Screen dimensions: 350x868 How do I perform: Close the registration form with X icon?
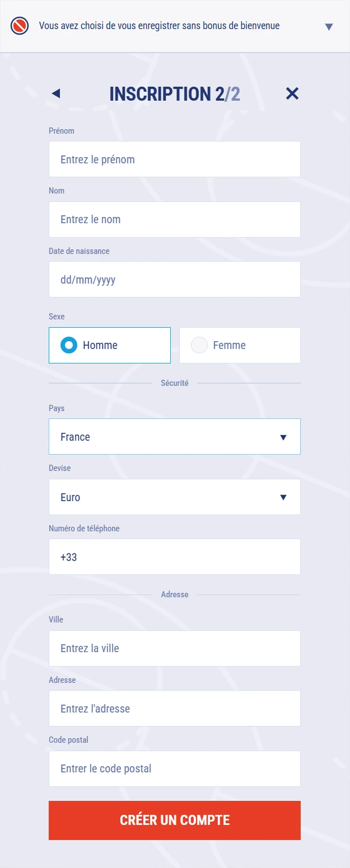(x=292, y=93)
